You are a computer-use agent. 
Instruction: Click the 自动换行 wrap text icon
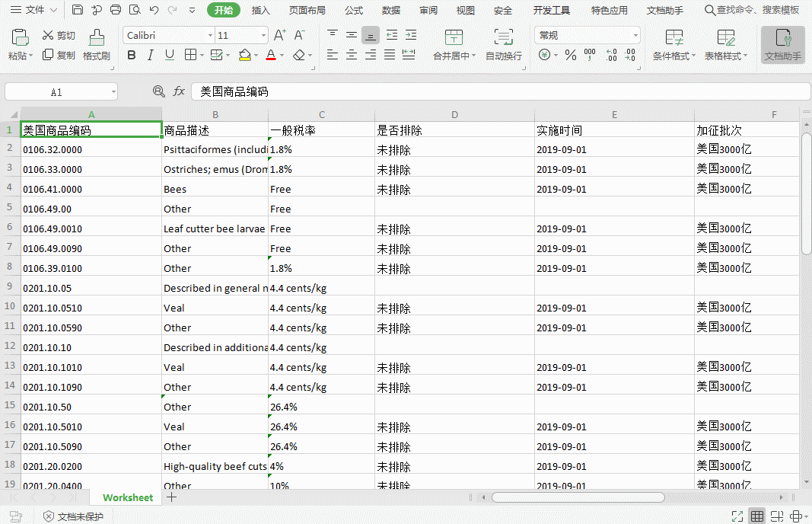tap(503, 45)
